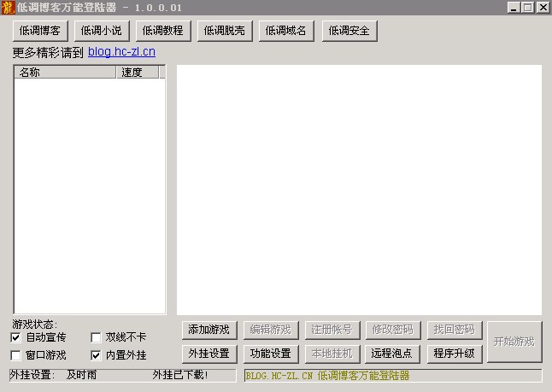Open the 低调博客 button
Image resolution: width=552 pixels, height=392 pixels.
coord(40,31)
